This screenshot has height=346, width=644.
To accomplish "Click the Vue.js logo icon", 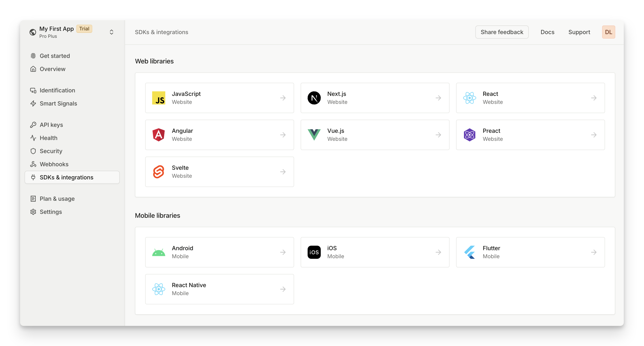I will point(314,135).
